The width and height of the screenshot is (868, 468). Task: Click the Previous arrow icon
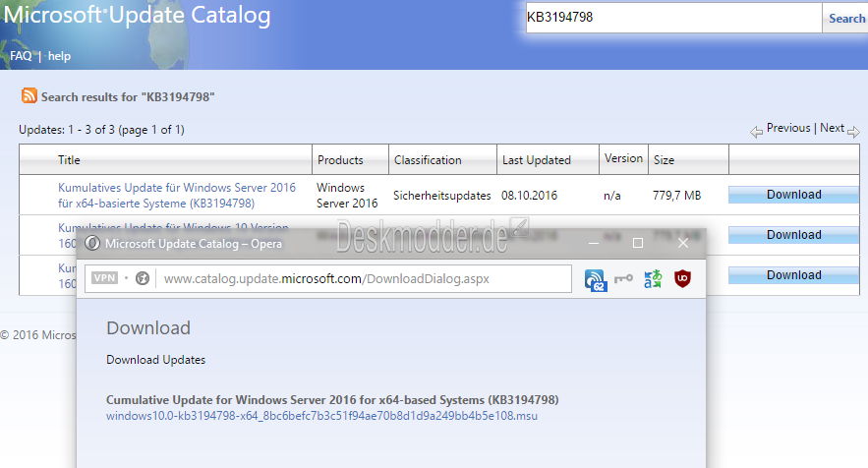(756, 132)
